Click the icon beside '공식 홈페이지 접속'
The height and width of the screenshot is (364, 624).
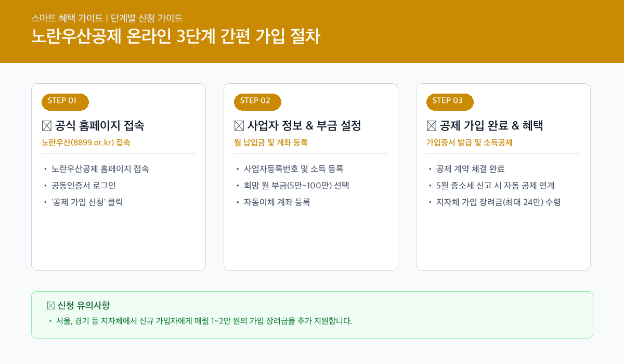coord(47,126)
